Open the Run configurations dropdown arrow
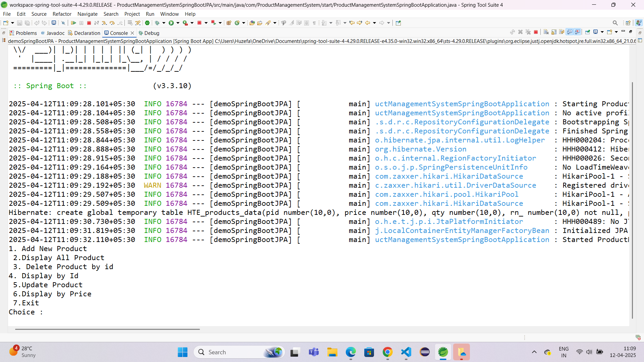 [x=178, y=23]
